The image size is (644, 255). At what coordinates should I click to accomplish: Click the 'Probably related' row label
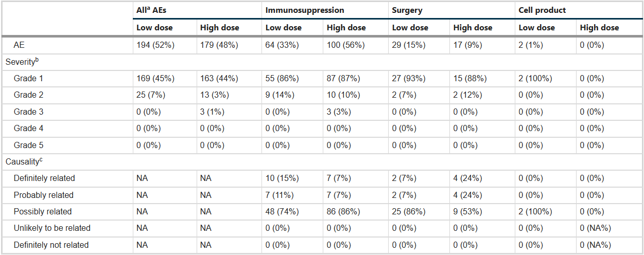click(x=44, y=195)
